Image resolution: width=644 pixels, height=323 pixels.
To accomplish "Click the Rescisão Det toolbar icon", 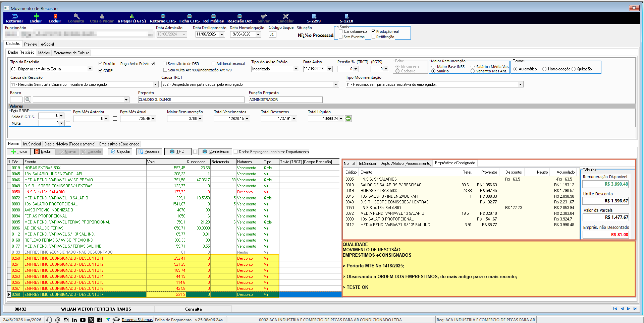I will point(239,18).
